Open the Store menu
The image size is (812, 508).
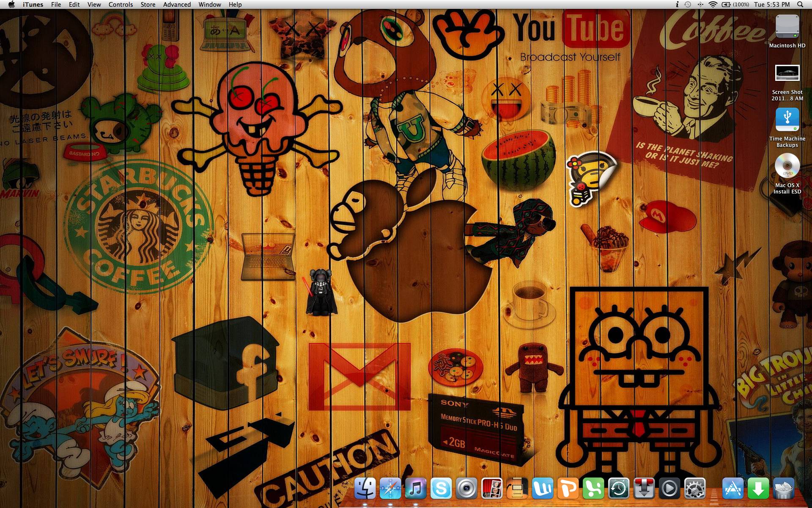pos(148,5)
